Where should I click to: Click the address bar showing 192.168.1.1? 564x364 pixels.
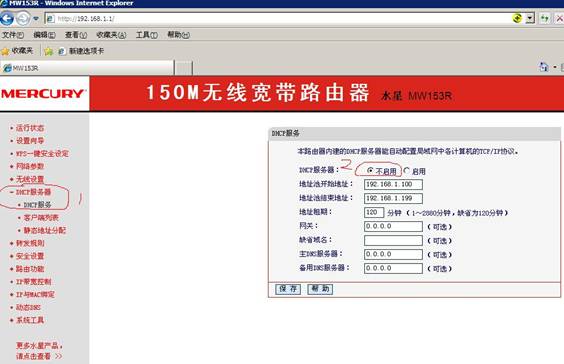coord(277,19)
